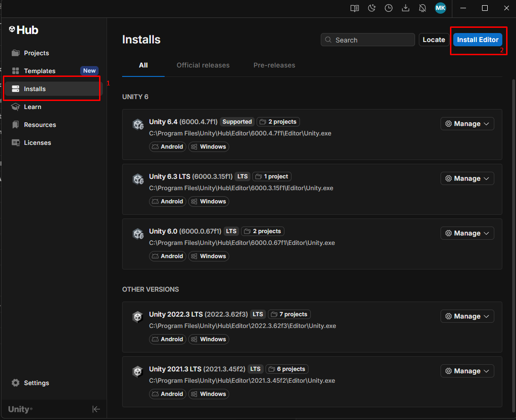
Task: Click into the Search installs field
Action: point(367,40)
